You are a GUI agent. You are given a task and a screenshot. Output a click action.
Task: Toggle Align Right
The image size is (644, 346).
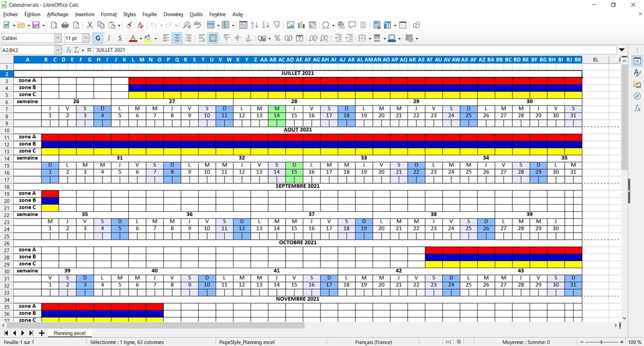pos(188,38)
